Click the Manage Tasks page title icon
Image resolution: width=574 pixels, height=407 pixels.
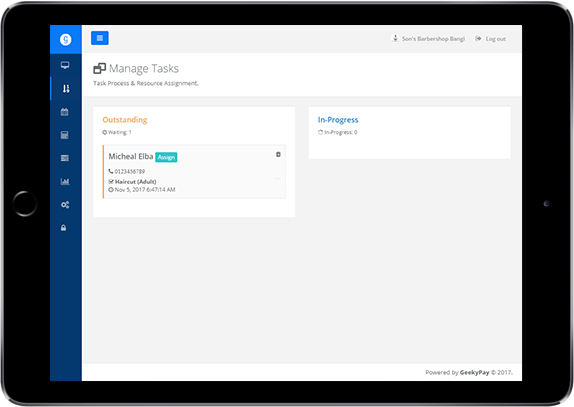pos(100,68)
